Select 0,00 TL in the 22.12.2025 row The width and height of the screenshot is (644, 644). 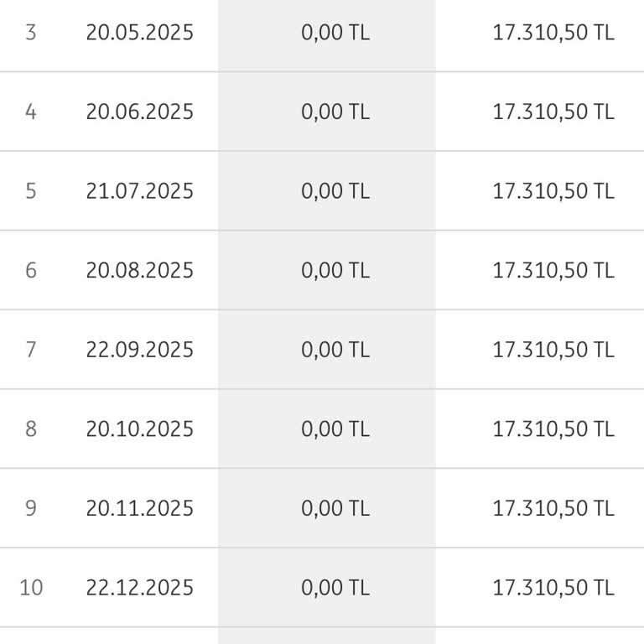pos(335,588)
